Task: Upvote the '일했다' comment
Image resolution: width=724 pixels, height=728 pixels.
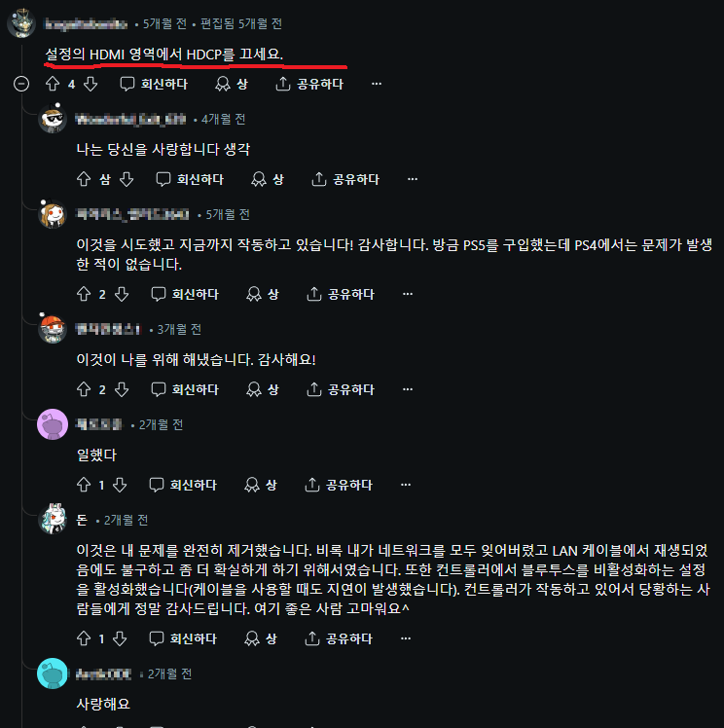Action: coord(84,485)
